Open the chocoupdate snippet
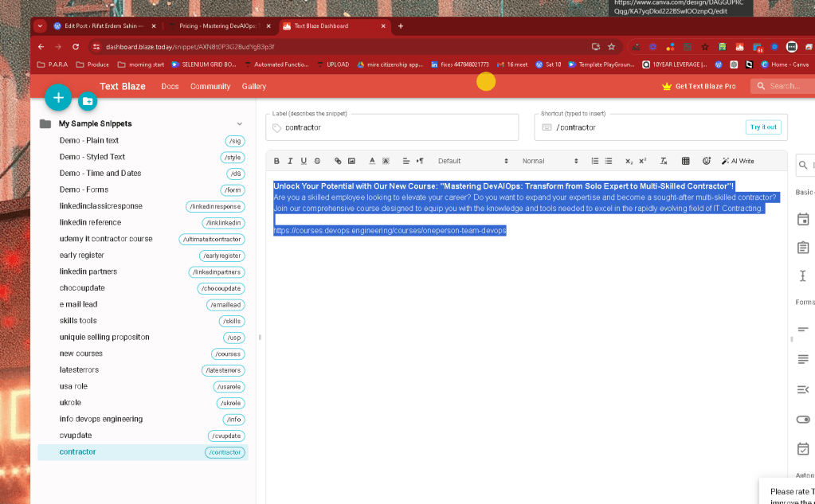Screen dimensions: 815x504 click(143, 288)
